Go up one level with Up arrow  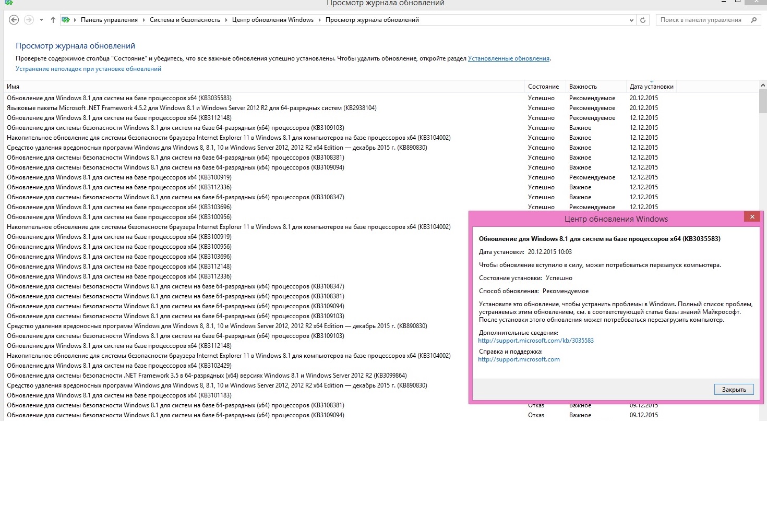[53, 20]
